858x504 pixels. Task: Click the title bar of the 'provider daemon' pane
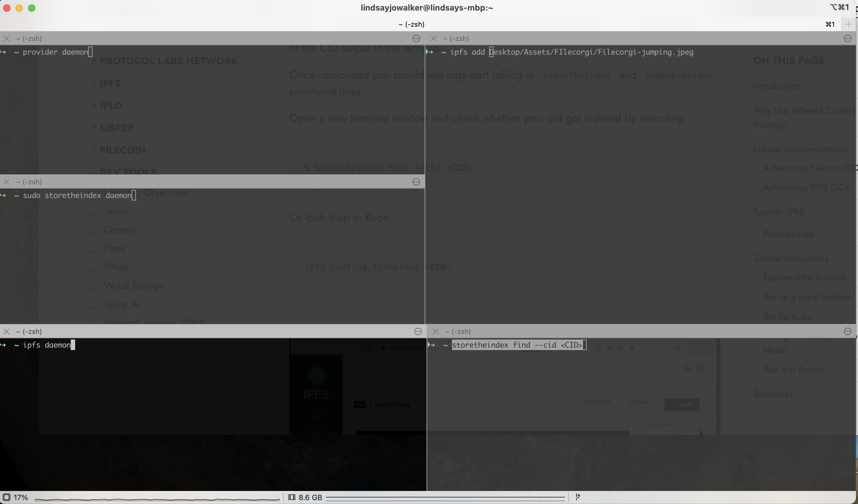tap(212, 38)
